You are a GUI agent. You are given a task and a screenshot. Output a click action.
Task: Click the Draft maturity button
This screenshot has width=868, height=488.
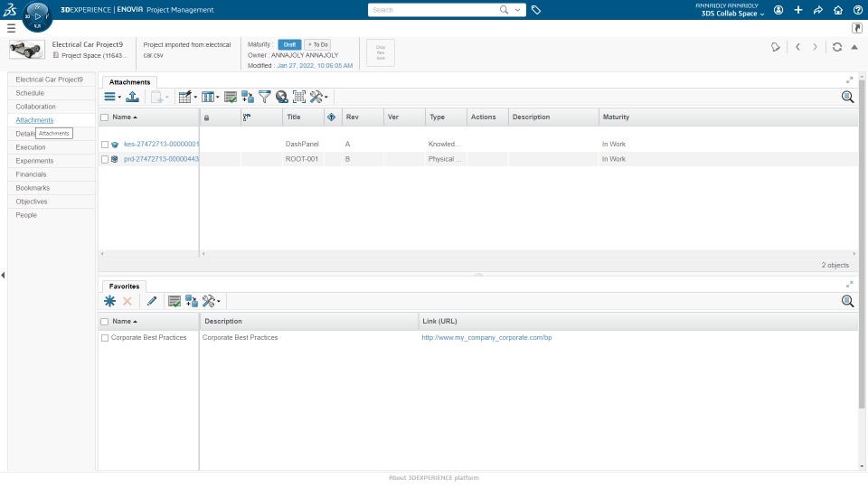tap(289, 45)
